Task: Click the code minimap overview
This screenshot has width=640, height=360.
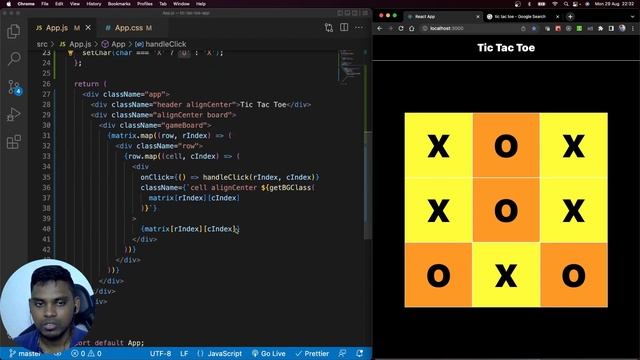Action: (350, 67)
